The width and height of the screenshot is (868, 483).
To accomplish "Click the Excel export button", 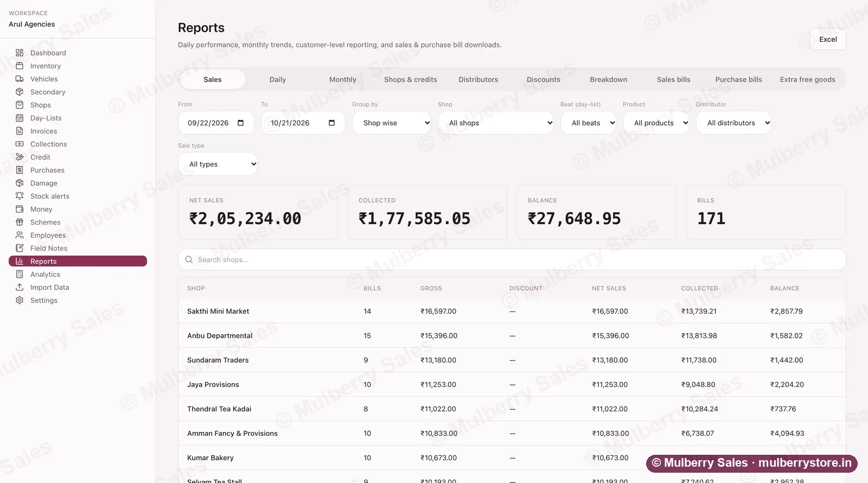I will pos(828,39).
